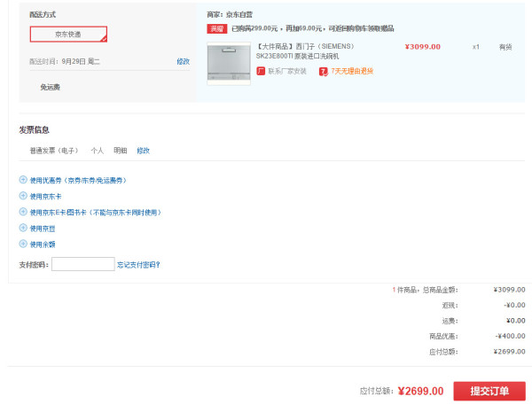Open the 西门子 SIEMENS SK23E800TI product title
The width and height of the screenshot is (532, 404).
click(305, 51)
